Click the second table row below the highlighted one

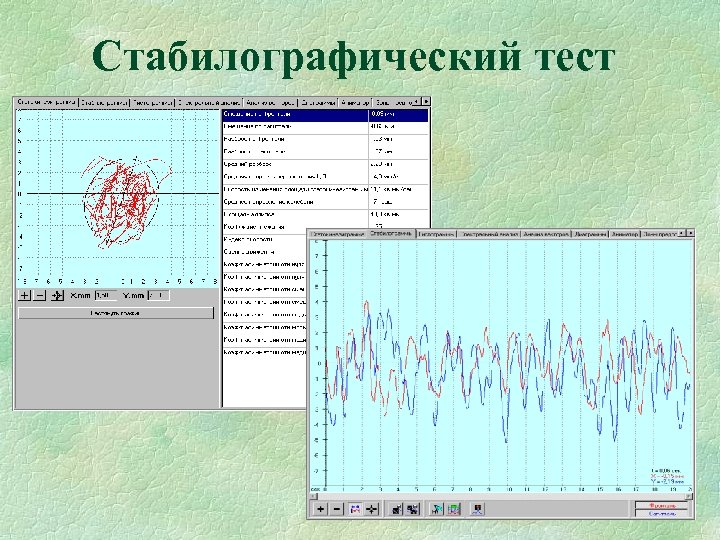pyautogui.click(x=325, y=139)
